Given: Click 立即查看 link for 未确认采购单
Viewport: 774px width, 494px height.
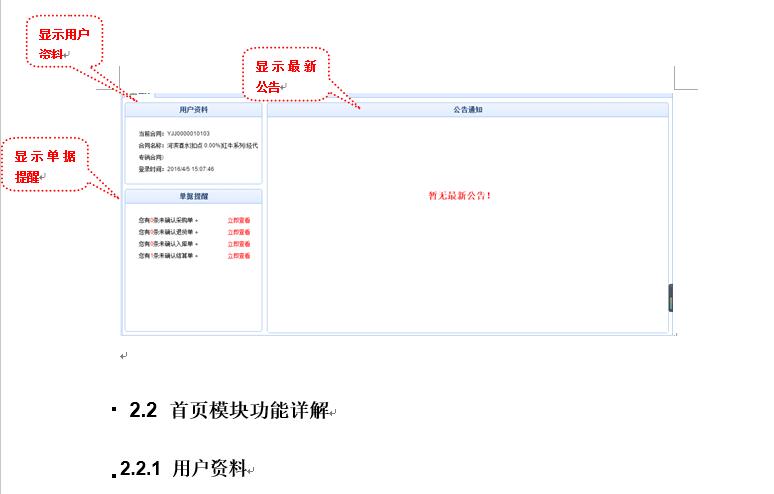Looking at the screenshot, I should tap(238, 219).
